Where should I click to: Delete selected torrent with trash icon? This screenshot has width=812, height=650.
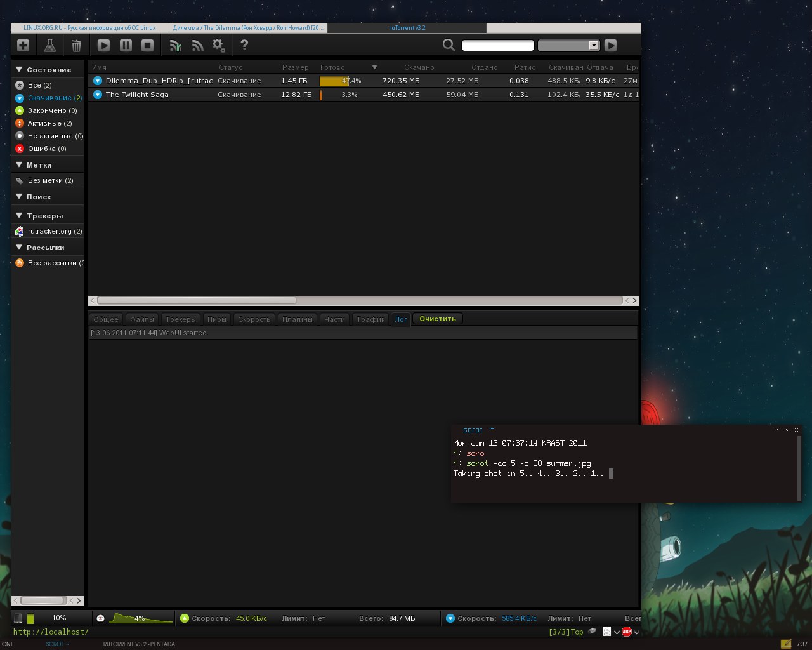[x=76, y=45]
